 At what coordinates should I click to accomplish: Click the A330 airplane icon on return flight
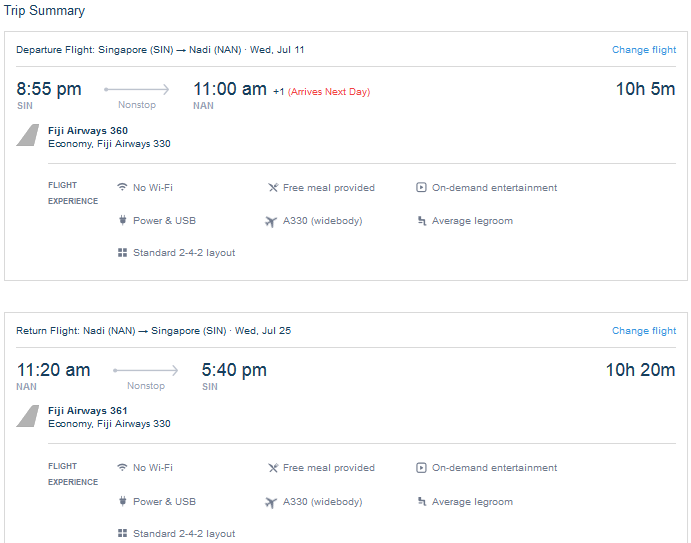(271, 502)
